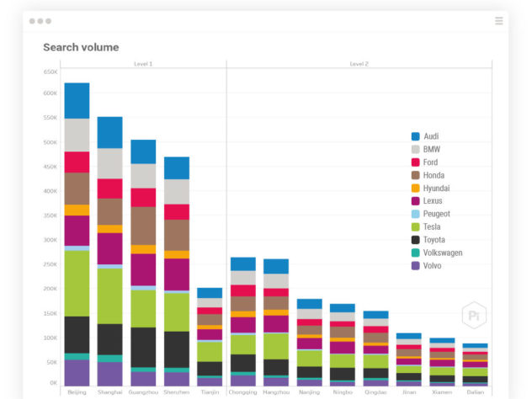This screenshot has width=532, height=399.
Task: Click the Peugeot light blue legend swatch
Action: click(x=415, y=214)
